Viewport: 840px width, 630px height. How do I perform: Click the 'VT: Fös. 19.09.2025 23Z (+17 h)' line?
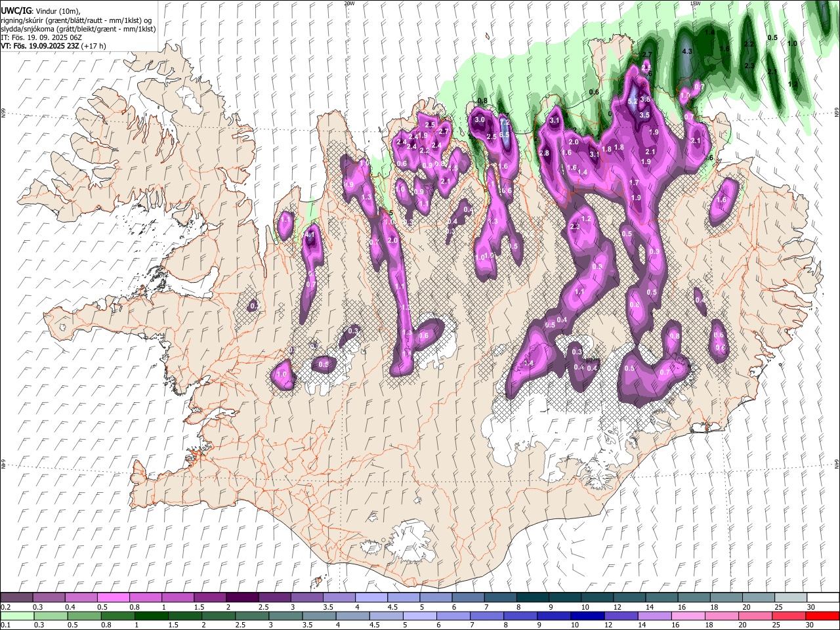[53, 46]
